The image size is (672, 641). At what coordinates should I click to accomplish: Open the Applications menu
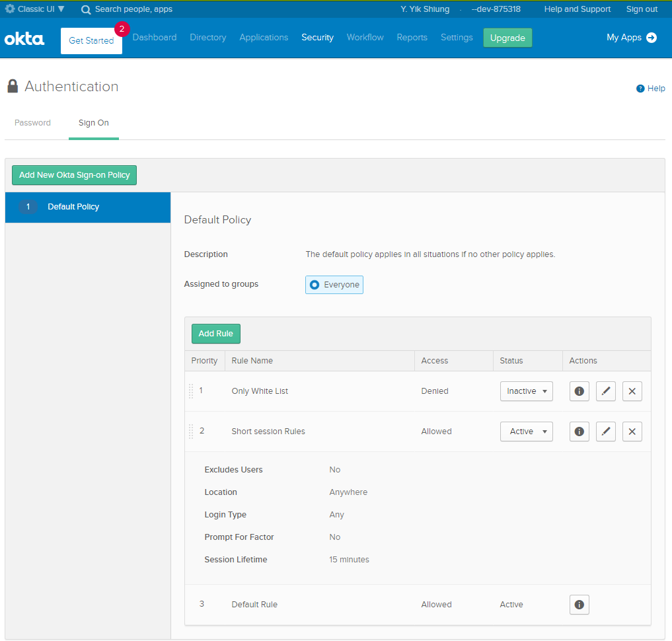(264, 37)
